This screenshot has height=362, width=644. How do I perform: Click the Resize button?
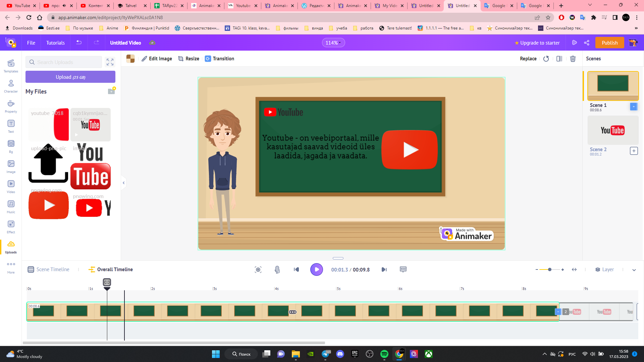click(x=189, y=59)
